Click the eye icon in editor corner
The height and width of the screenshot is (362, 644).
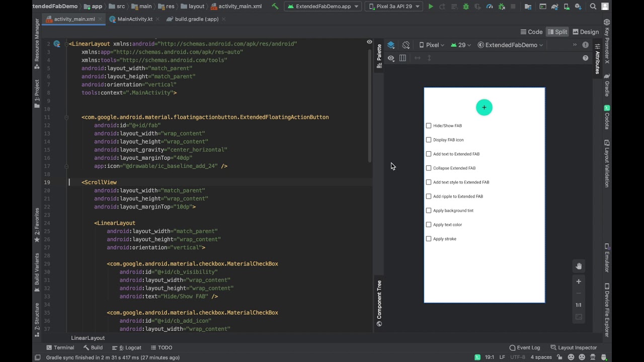(369, 42)
